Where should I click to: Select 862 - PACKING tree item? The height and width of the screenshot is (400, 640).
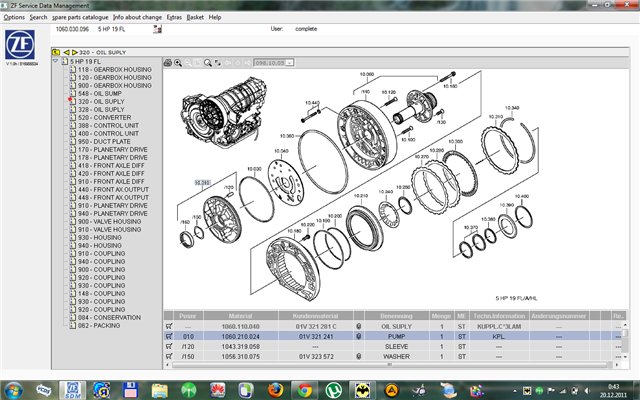point(98,325)
